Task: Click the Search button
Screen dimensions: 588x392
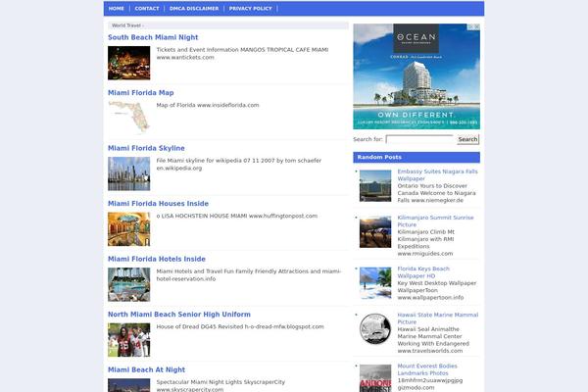Action: 468,139
